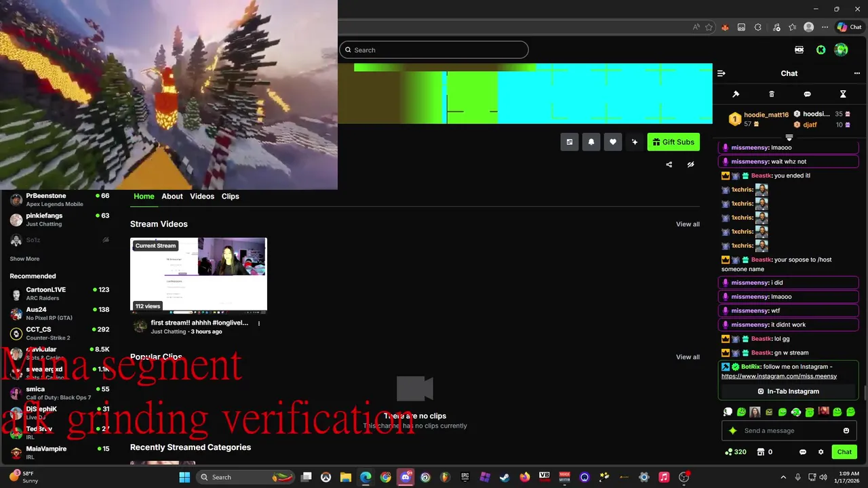
Task: Click the heart follow button near Gift Subs
Action: tap(613, 142)
